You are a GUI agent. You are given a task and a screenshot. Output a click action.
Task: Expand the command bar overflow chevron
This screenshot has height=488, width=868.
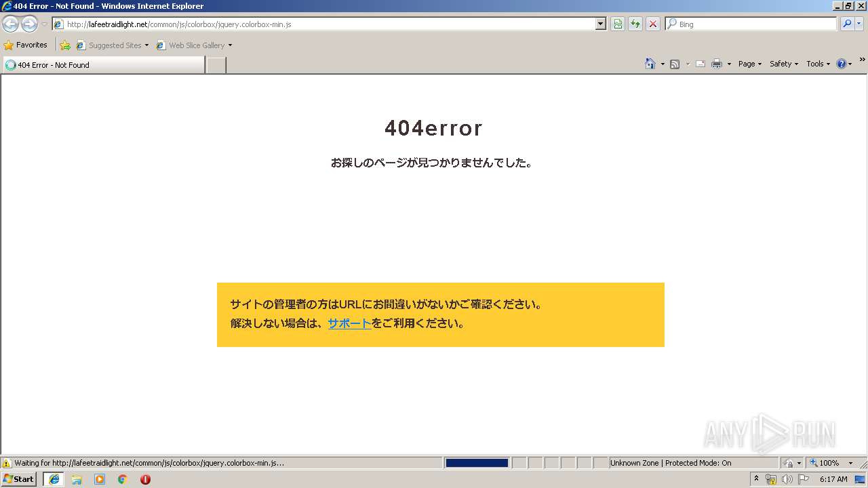tap(862, 60)
